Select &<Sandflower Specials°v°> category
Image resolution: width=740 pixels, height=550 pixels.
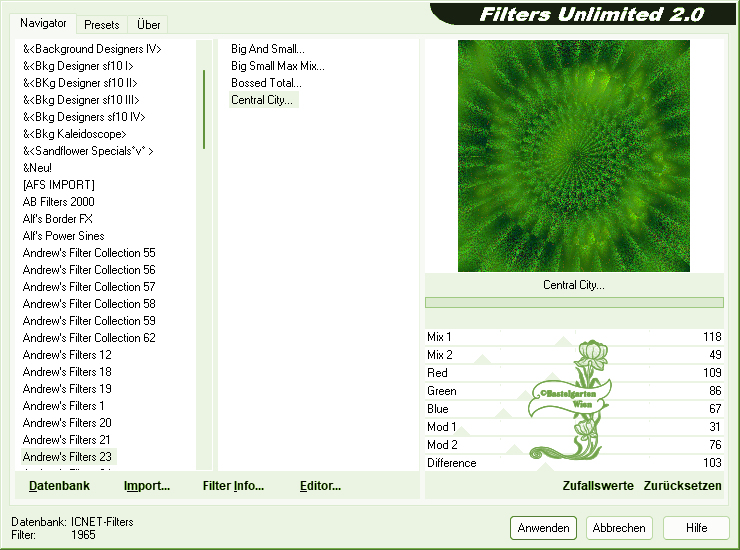pos(88,151)
